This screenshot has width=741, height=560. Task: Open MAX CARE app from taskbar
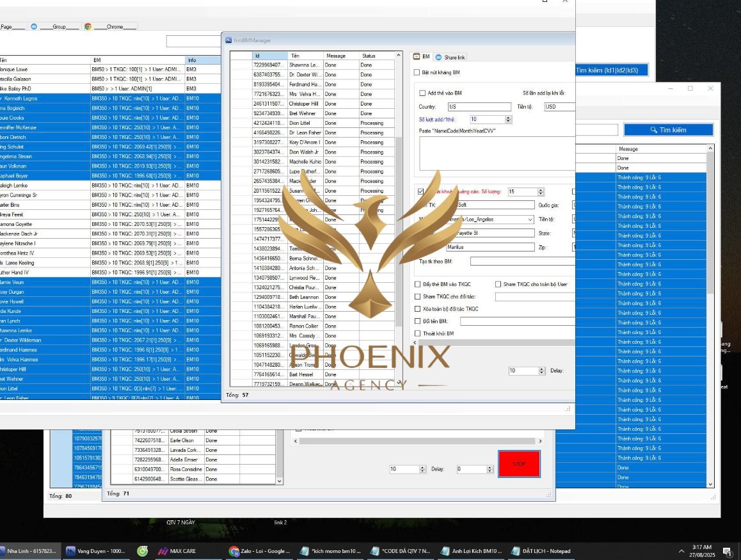coord(177,551)
